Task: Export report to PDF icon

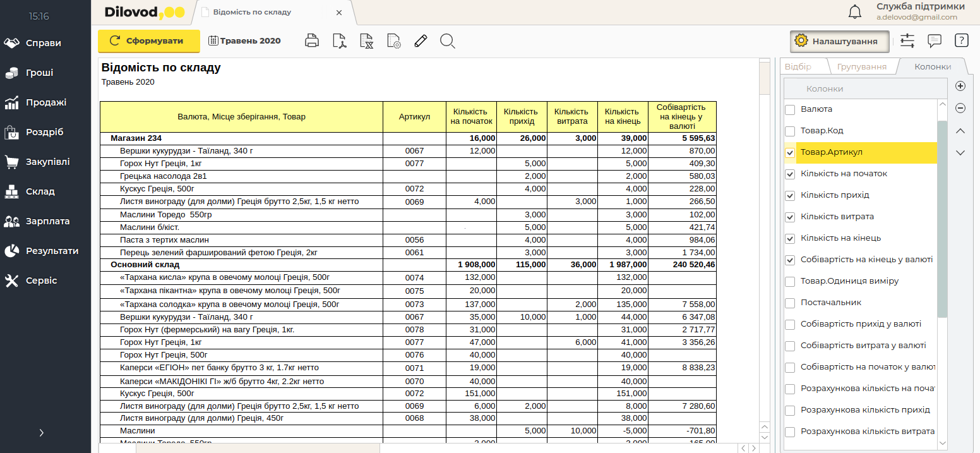Action: [x=339, y=41]
